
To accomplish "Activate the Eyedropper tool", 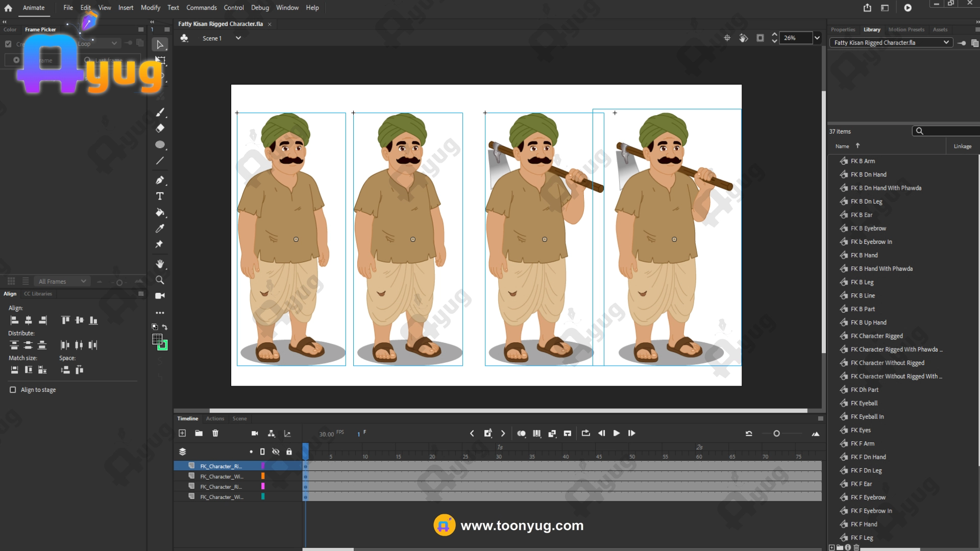I will tap(160, 229).
